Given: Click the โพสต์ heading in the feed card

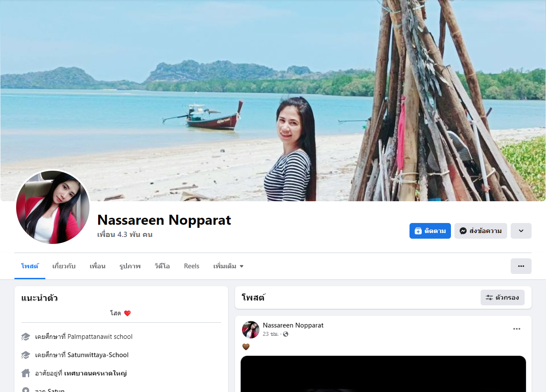Looking at the screenshot, I should (253, 297).
